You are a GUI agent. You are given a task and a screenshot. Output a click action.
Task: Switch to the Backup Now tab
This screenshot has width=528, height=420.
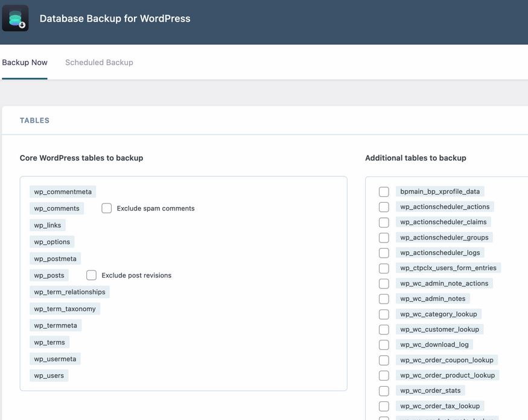click(x=25, y=62)
